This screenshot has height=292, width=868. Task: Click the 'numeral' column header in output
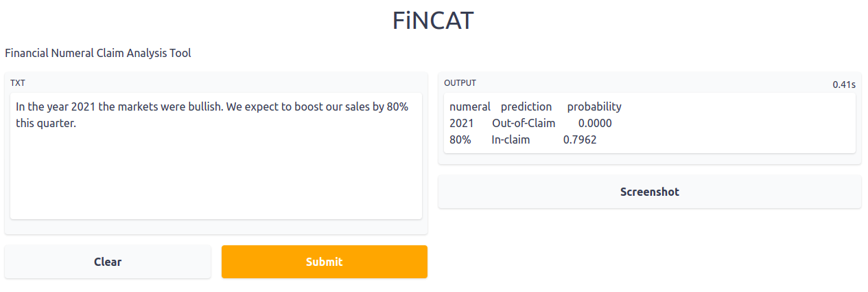tap(470, 106)
